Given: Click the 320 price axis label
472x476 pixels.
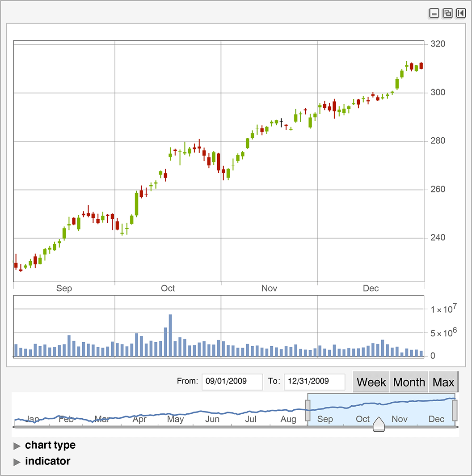Looking at the screenshot, I should (x=438, y=44).
